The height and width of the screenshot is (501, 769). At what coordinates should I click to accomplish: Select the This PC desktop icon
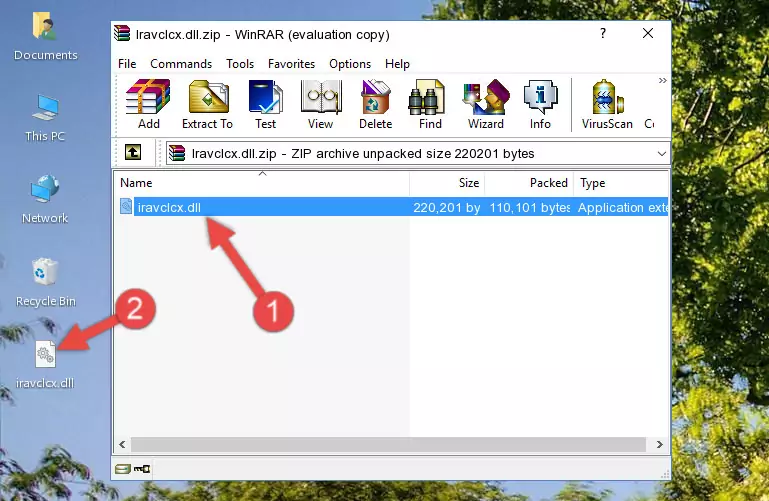tap(45, 118)
